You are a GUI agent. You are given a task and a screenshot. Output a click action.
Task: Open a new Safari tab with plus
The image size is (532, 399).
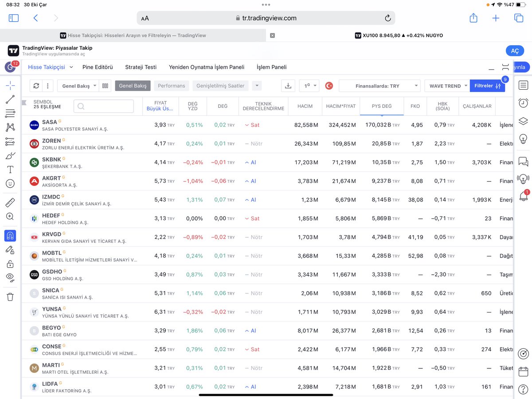[496, 18]
